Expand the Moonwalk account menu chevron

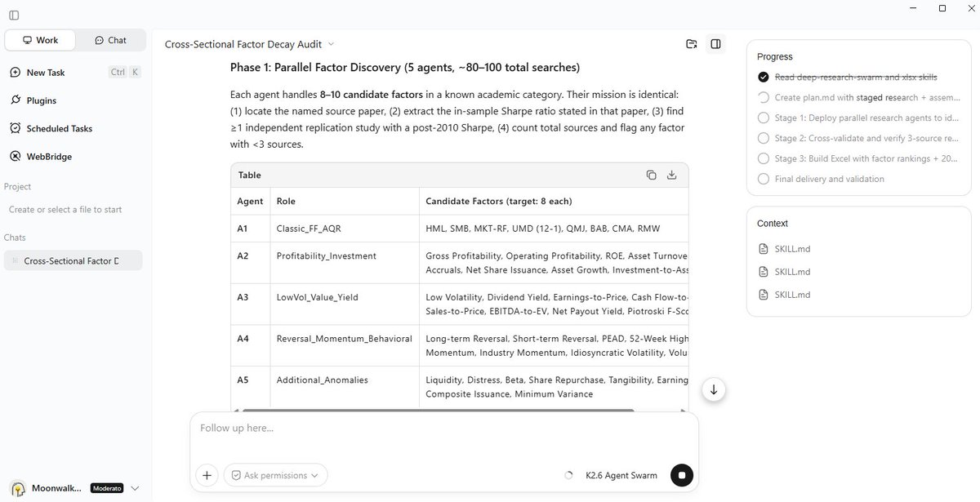(135, 488)
